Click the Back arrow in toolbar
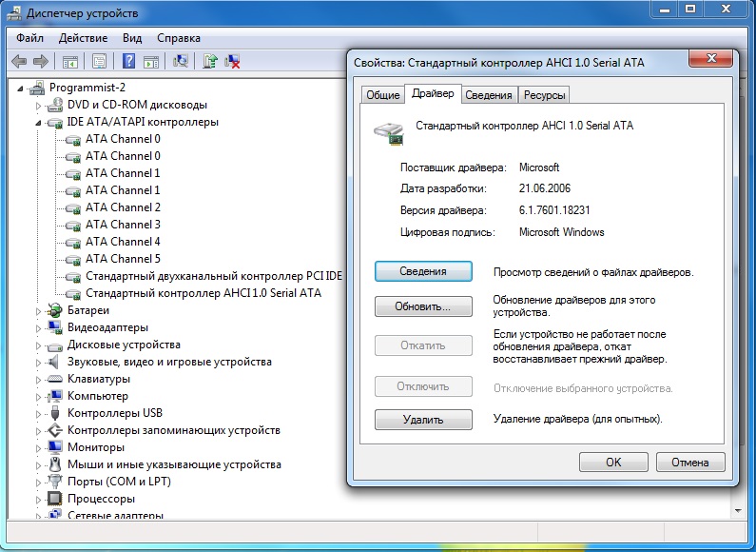The width and height of the screenshot is (756, 552). (18, 62)
